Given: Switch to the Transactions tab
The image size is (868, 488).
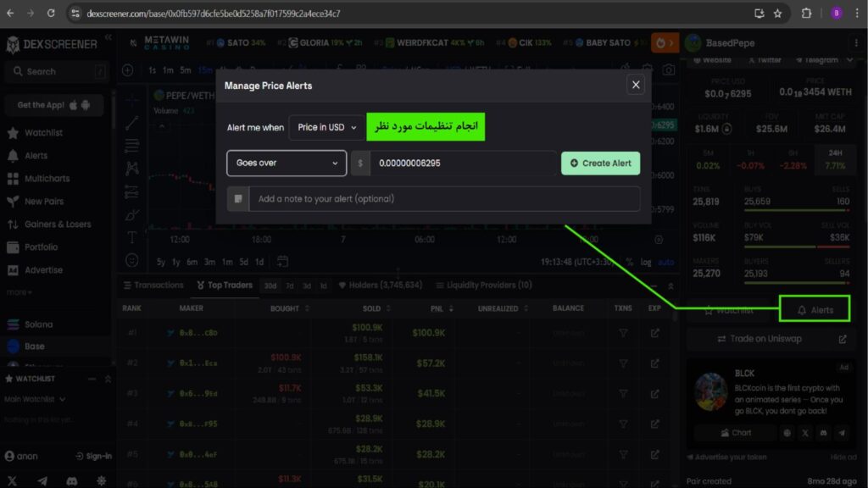Looking at the screenshot, I should pyautogui.click(x=153, y=285).
